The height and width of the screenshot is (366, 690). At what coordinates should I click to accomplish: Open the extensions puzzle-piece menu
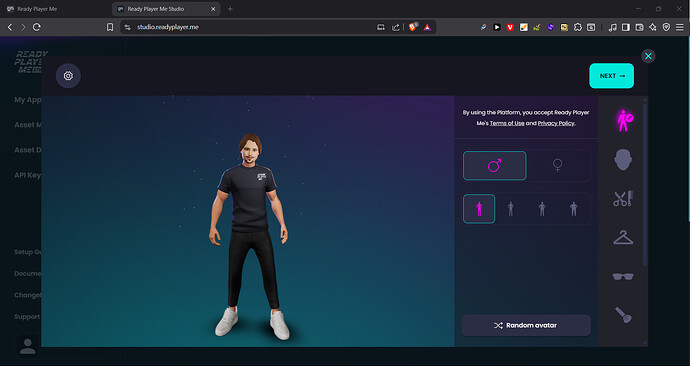point(577,27)
